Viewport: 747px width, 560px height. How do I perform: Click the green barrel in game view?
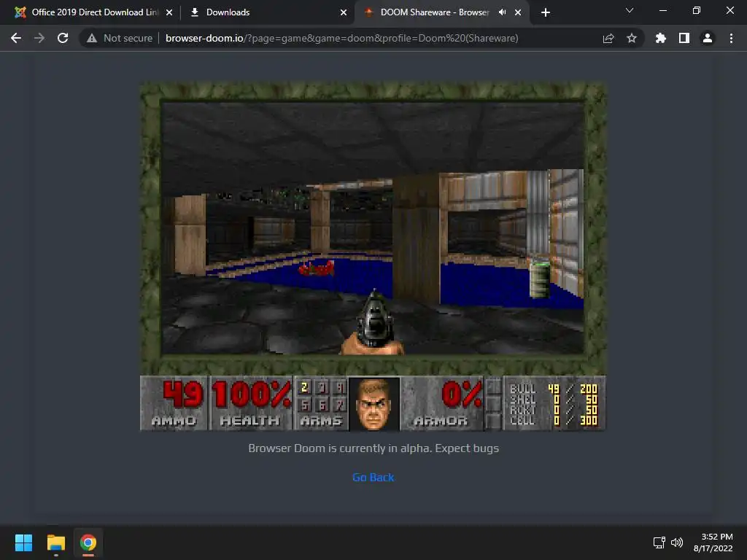tap(539, 279)
